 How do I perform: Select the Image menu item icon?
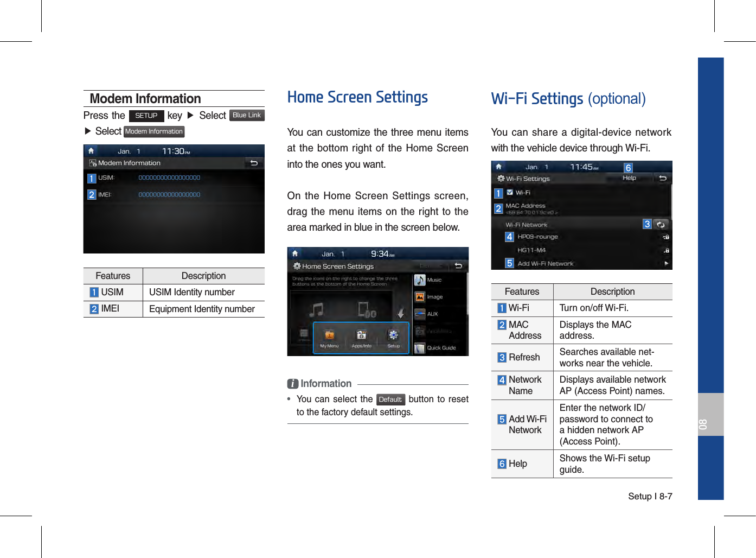(420, 297)
